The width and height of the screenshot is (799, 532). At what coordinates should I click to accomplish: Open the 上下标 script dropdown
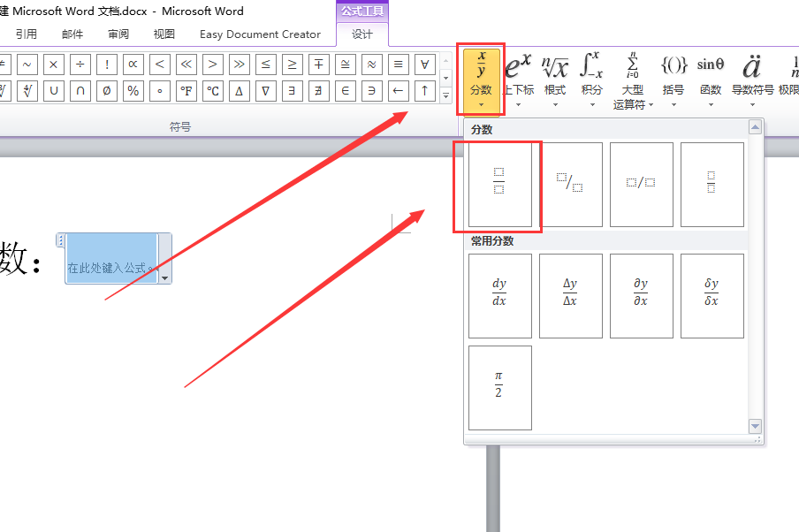point(519,80)
